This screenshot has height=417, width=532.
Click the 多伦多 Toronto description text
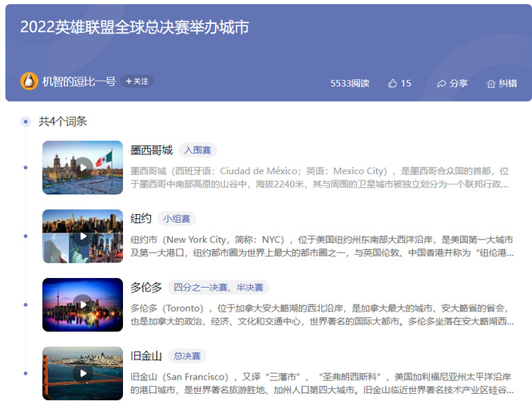(322, 315)
